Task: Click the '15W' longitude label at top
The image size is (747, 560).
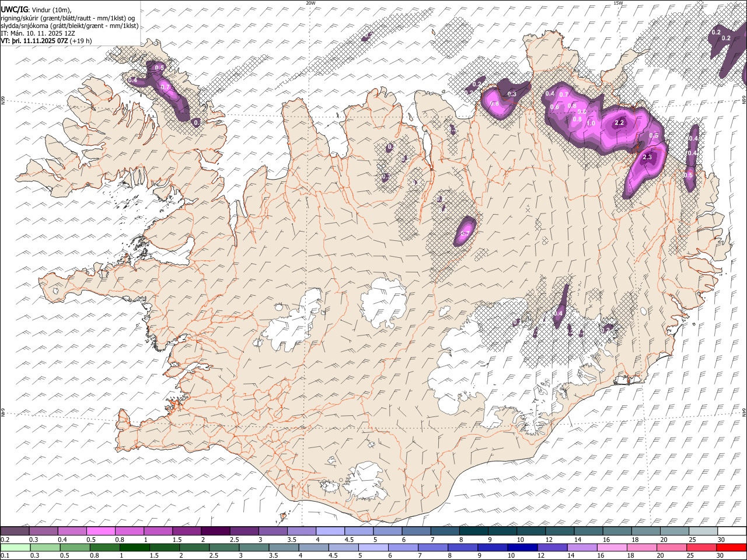Action: click(617, 3)
